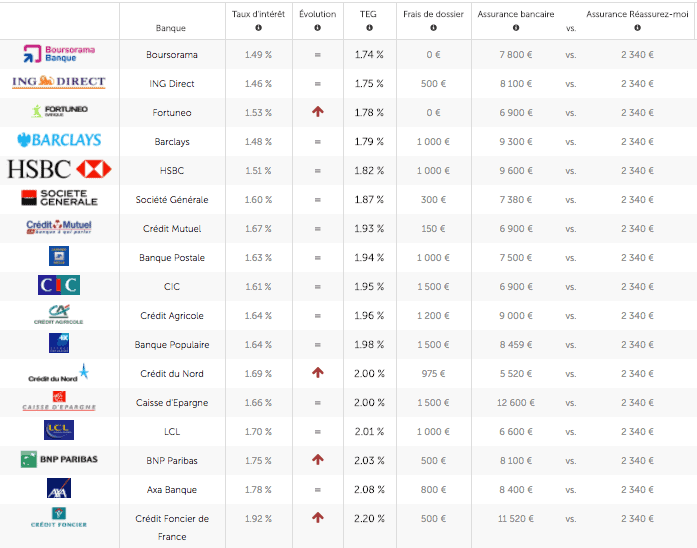Viewport: 697px width, 548px height.
Task: Click the CIC logo
Action: coord(59,286)
